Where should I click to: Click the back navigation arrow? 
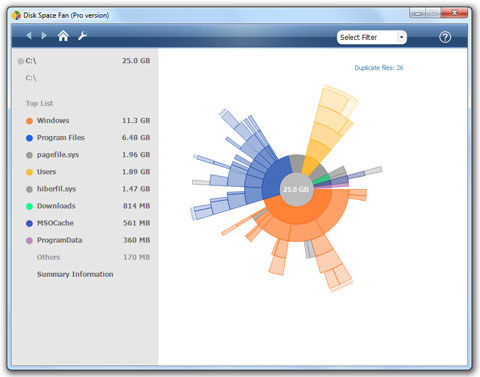tap(29, 35)
